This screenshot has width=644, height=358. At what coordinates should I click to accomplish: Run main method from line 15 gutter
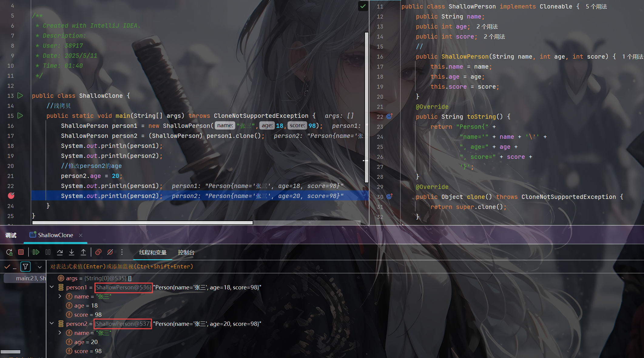click(x=20, y=116)
